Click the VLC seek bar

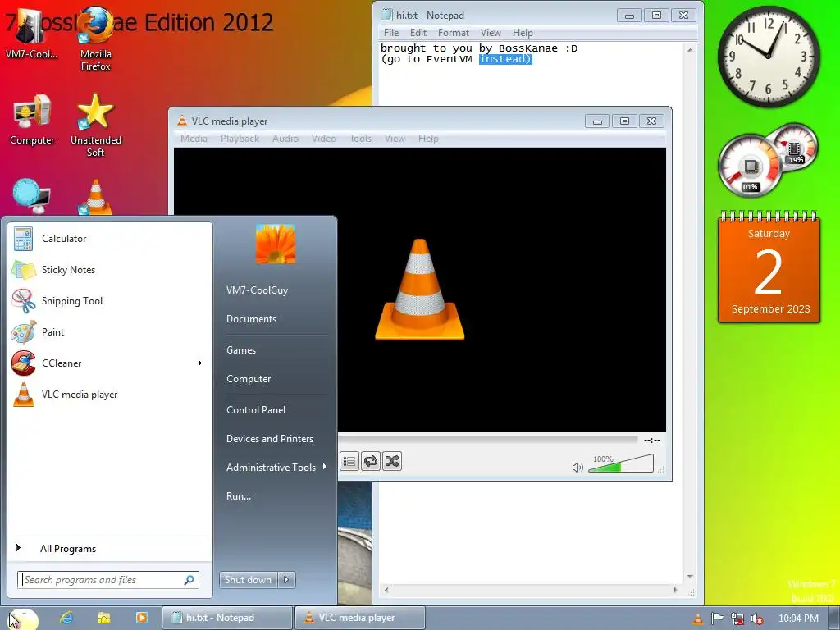pyautogui.click(x=489, y=440)
